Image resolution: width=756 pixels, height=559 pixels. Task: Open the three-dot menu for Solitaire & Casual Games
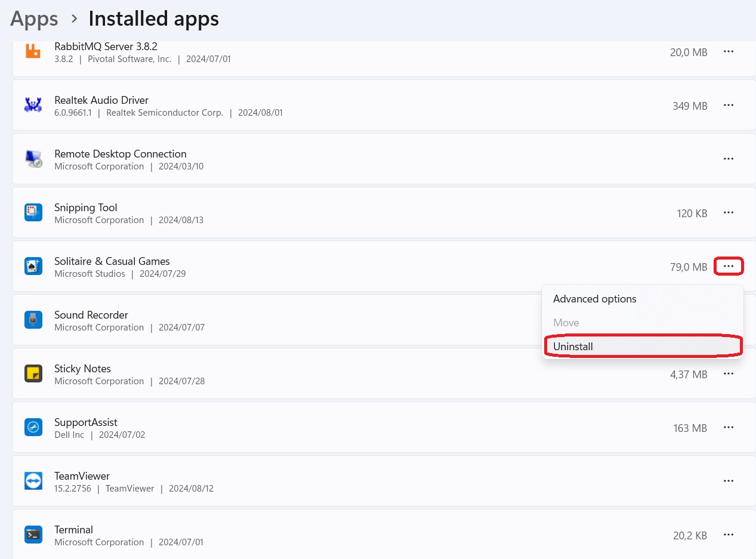click(729, 266)
